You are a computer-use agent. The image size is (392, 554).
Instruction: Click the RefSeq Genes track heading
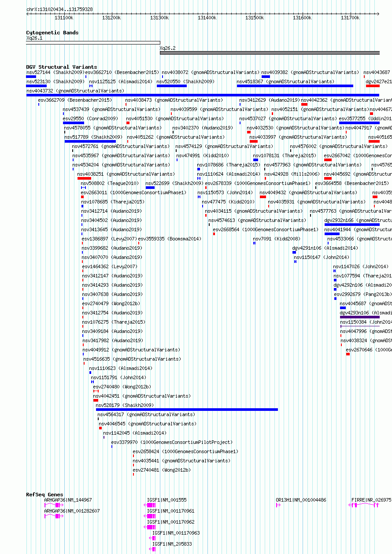click(44, 495)
